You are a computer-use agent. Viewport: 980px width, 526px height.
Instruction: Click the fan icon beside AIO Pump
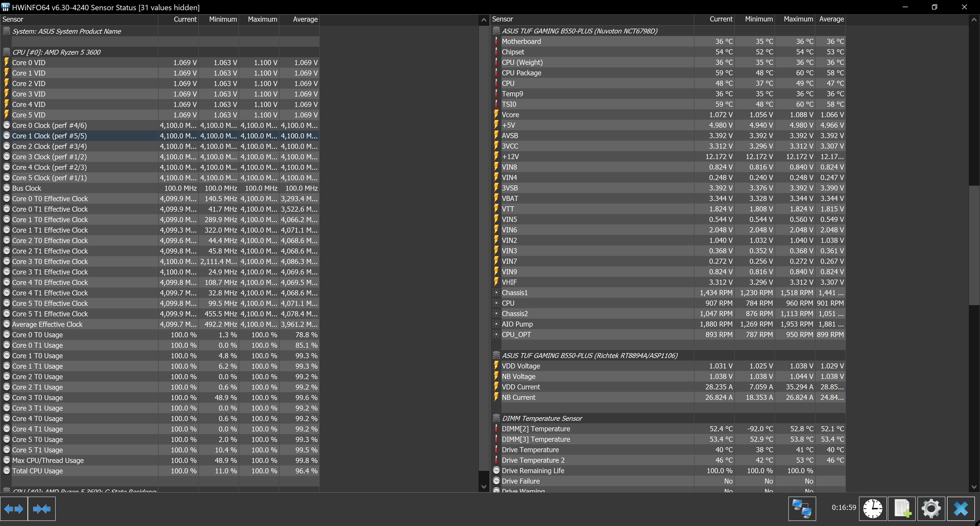pyautogui.click(x=496, y=324)
